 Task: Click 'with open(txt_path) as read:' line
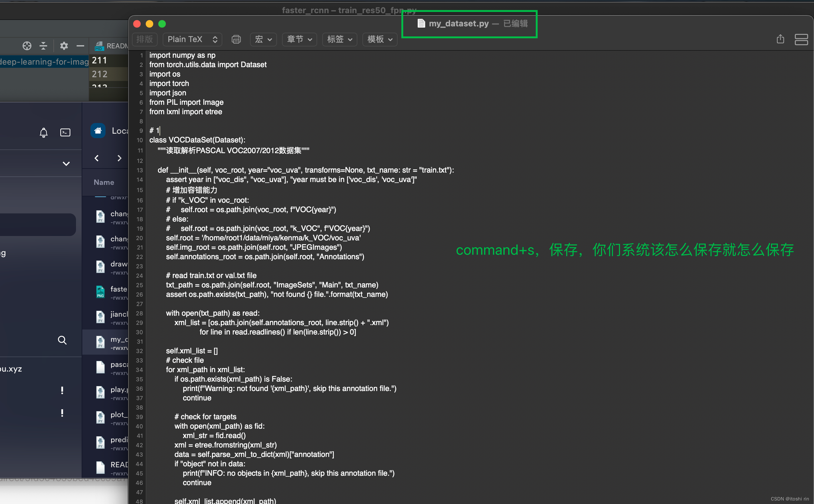(213, 313)
